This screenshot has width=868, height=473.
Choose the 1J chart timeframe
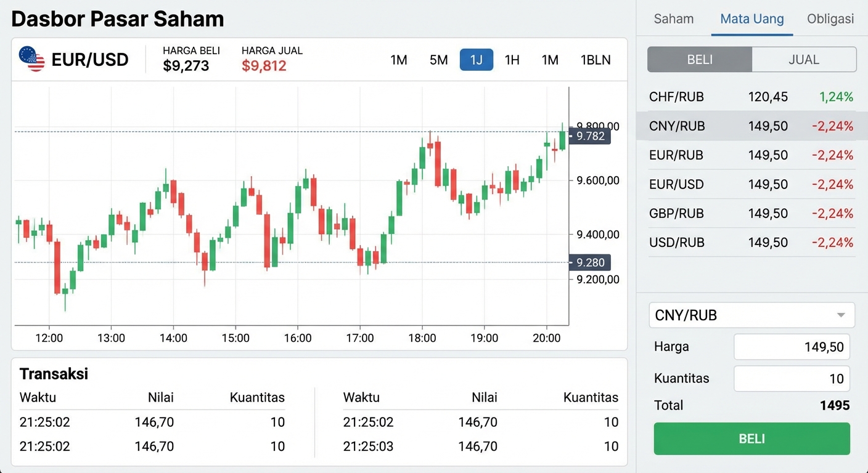476,60
